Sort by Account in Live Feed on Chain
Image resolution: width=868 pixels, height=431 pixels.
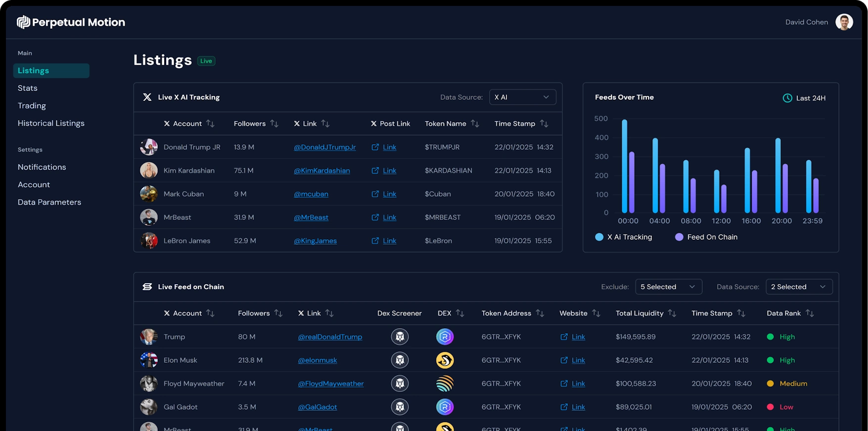210,313
